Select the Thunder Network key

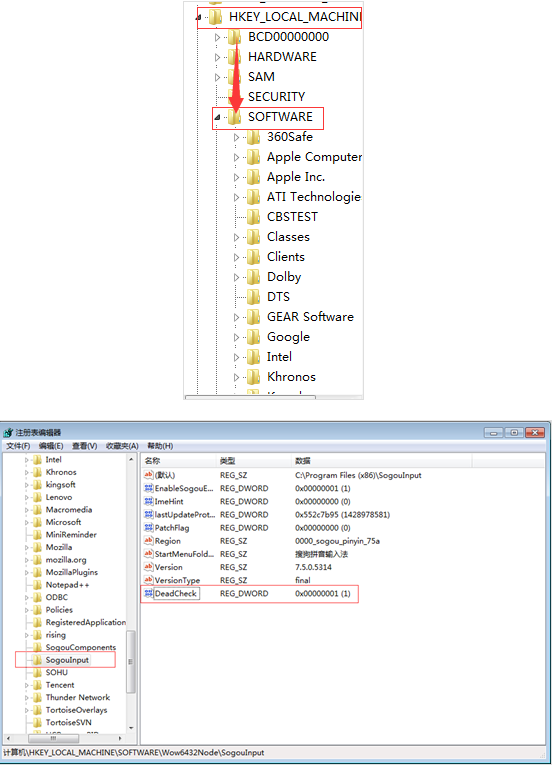(78, 697)
